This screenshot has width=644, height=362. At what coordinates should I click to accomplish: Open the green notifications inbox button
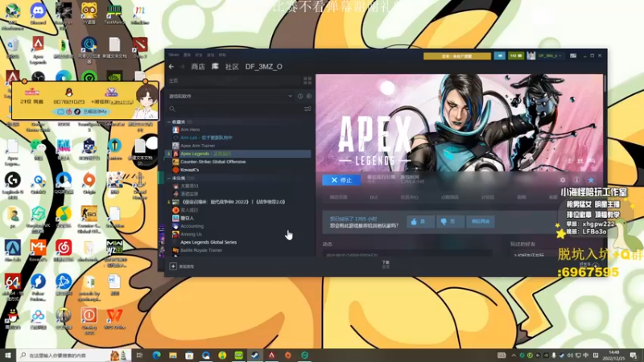pyautogui.click(x=515, y=56)
